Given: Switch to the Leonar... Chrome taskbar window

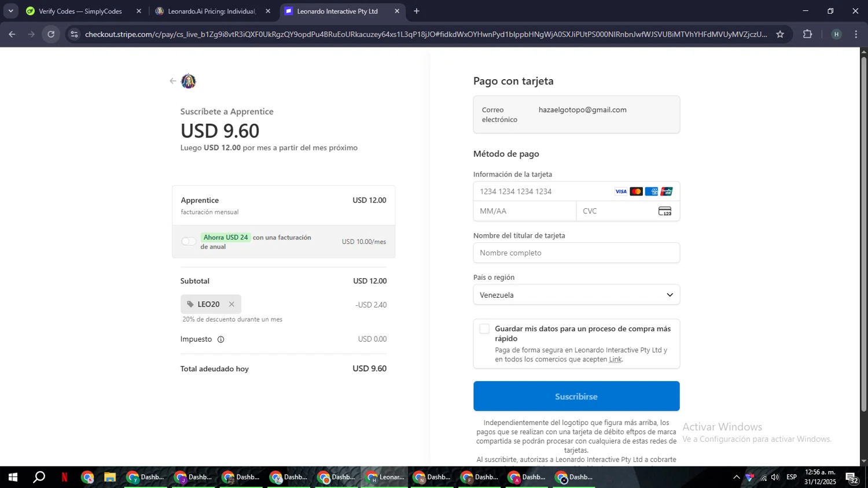Looking at the screenshot, I should [x=385, y=478].
